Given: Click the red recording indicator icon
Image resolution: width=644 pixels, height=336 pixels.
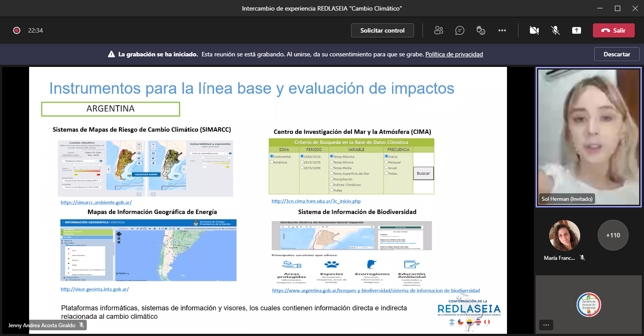Looking at the screenshot, I should (17, 30).
